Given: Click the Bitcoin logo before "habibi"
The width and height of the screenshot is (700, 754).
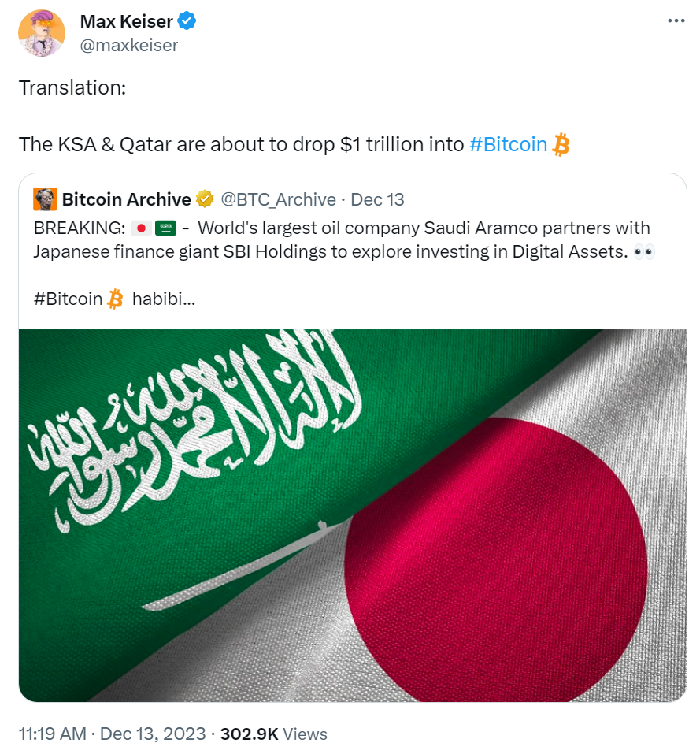Looking at the screenshot, I should (115, 299).
